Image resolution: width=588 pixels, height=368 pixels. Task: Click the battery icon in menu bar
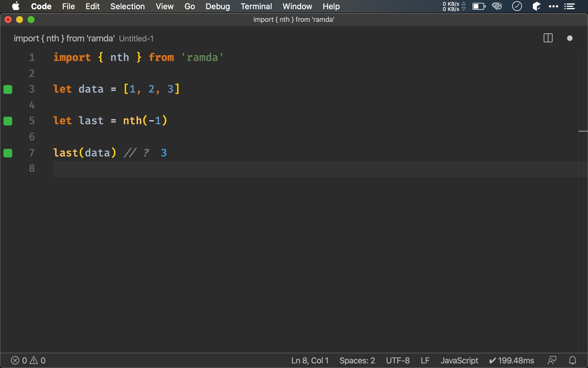click(479, 6)
